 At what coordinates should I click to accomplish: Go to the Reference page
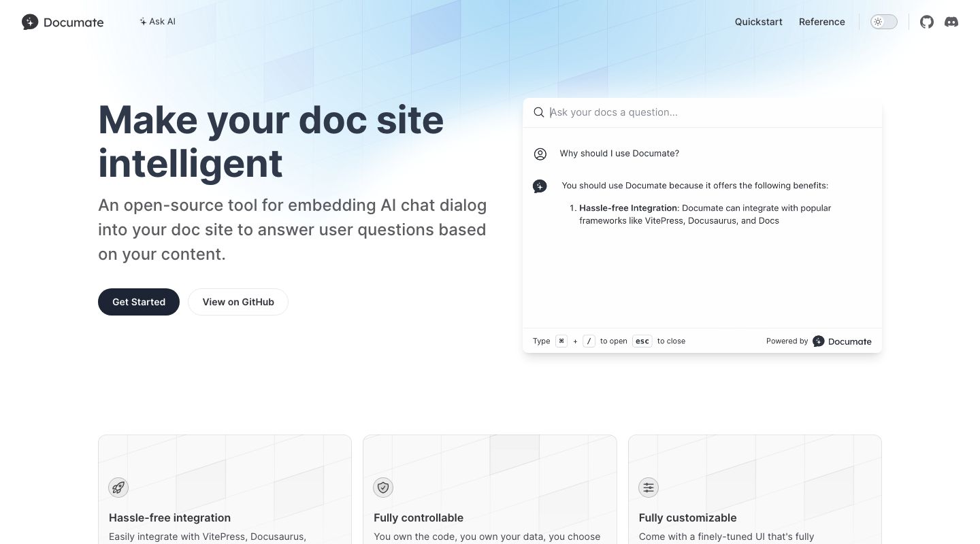tap(821, 22)
